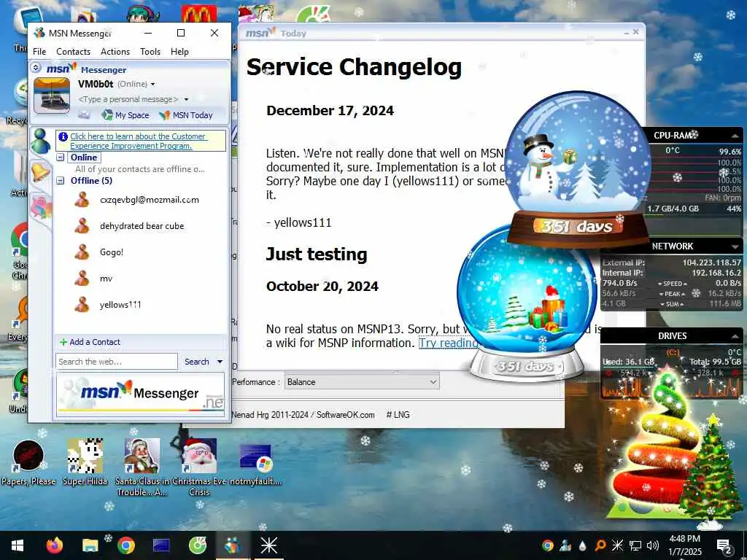
Task: Open Chrome from the taskbar
Action: [x=125, y=545]
